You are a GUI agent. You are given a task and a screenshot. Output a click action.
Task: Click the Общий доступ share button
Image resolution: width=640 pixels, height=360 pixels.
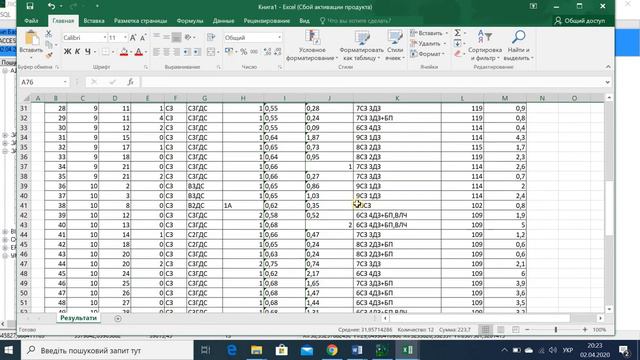(x=580, y=21)
